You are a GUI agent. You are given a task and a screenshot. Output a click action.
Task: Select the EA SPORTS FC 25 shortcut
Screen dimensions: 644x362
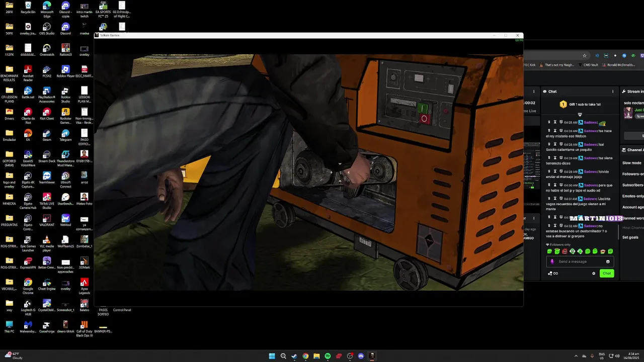(x=103, y=10)
